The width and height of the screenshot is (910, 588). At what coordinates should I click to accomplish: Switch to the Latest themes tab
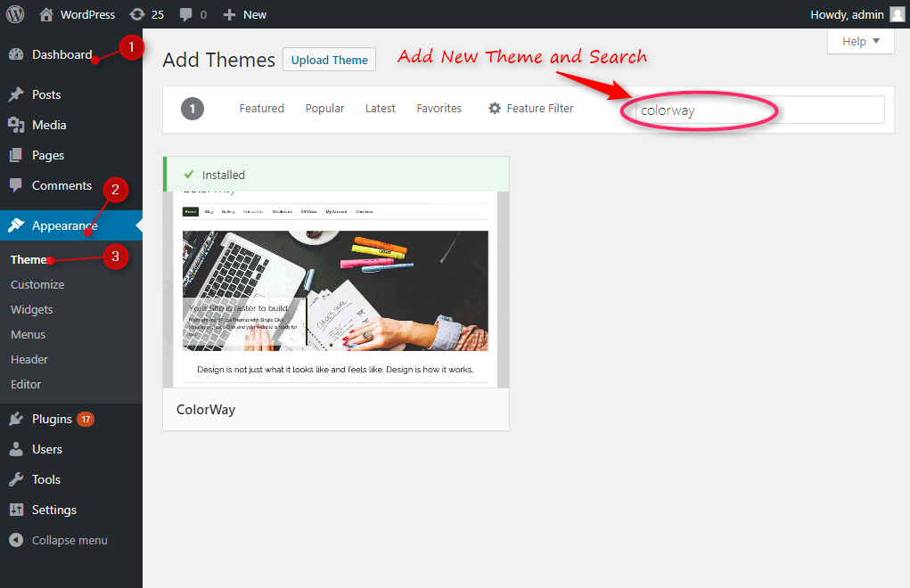pos(381,108)
